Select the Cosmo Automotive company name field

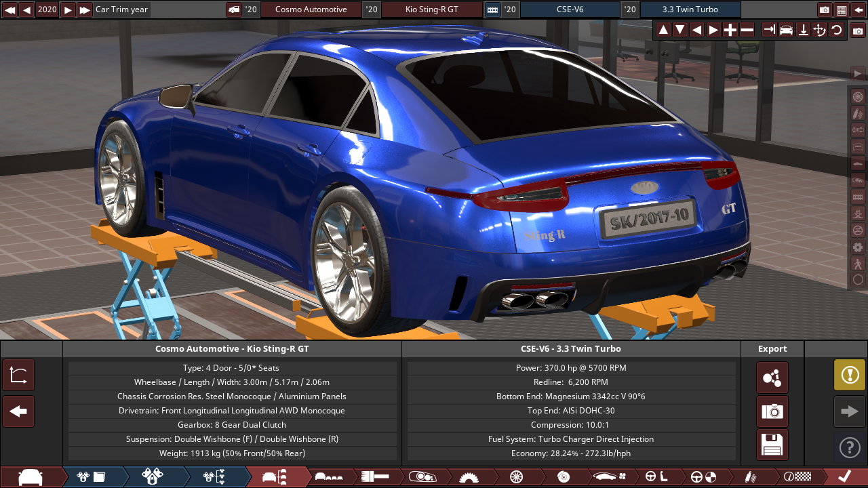pos(311,9)
